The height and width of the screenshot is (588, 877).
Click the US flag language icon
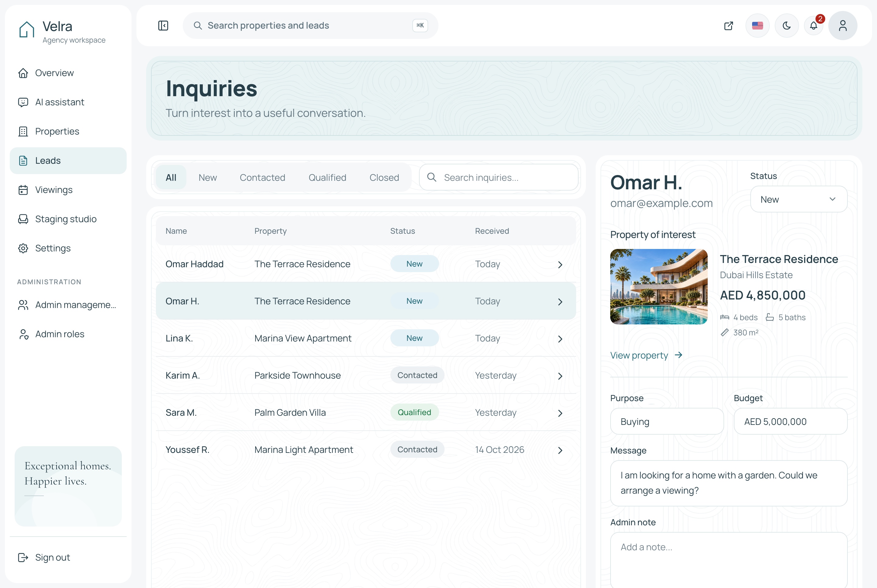click(757, 26)
